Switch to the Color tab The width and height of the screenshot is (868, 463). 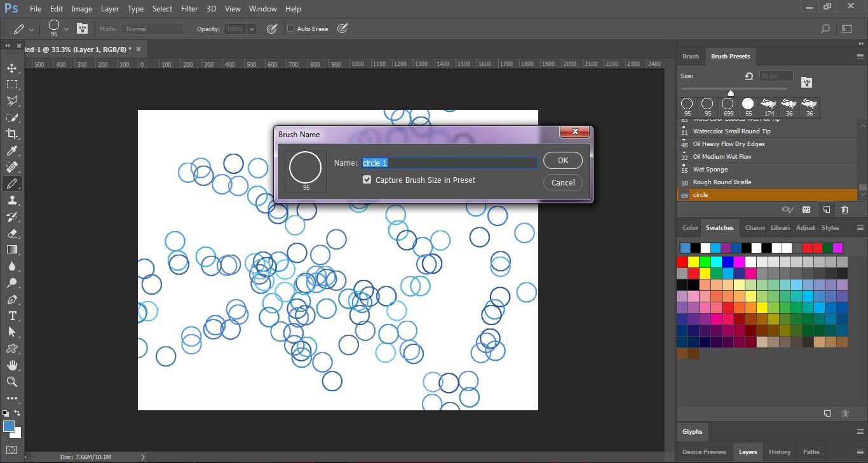(x=690, y=228)
